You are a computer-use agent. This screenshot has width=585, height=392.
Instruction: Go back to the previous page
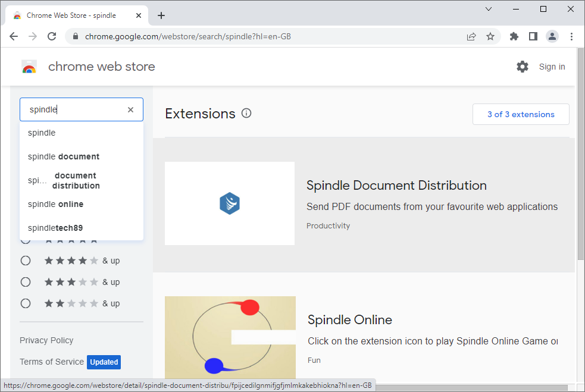click(14, 36)
